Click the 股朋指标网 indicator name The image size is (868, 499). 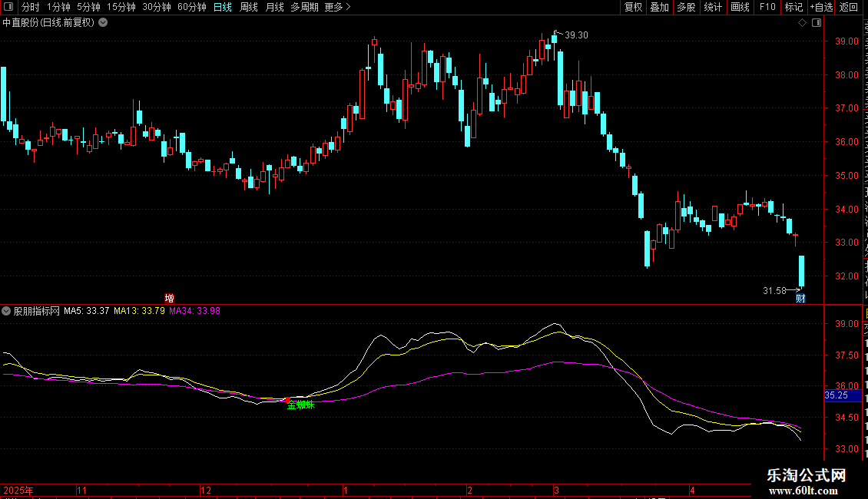click(x=37, y=311)
